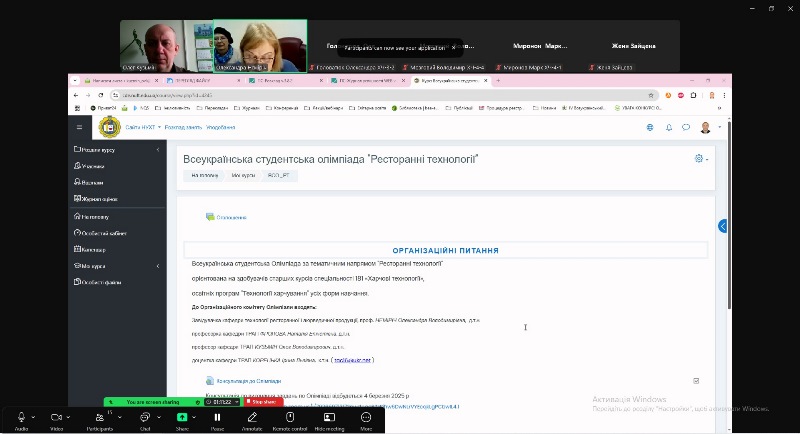Expand participants options arrow
Screen dimensions: 800x434
(x=119, y=417)
